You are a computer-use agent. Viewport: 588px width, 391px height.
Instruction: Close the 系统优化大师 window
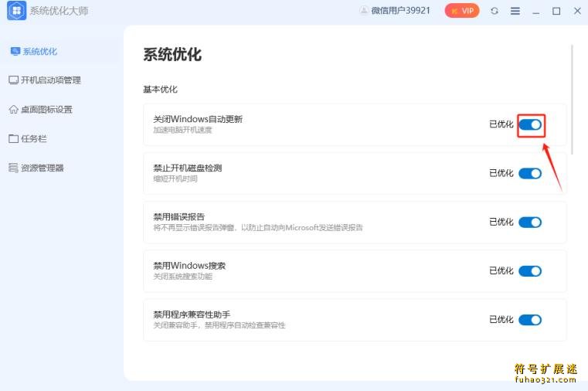click(577, 11)
